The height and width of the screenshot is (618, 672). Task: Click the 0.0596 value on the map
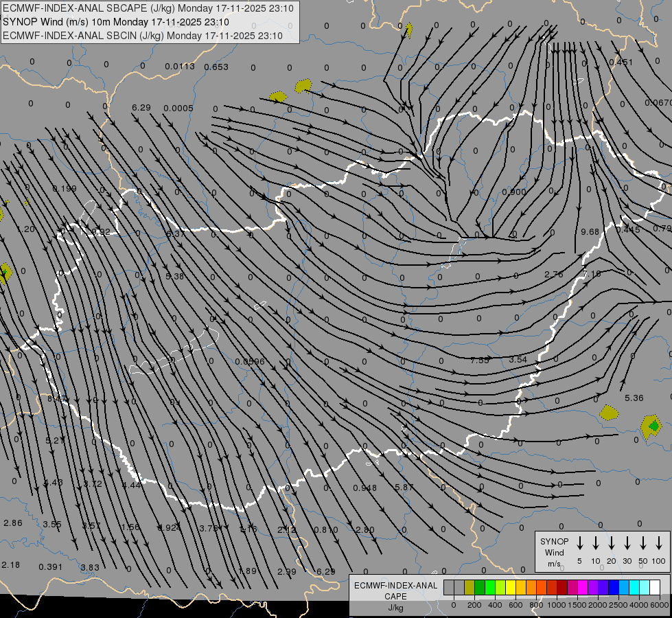tap(250, 362)
